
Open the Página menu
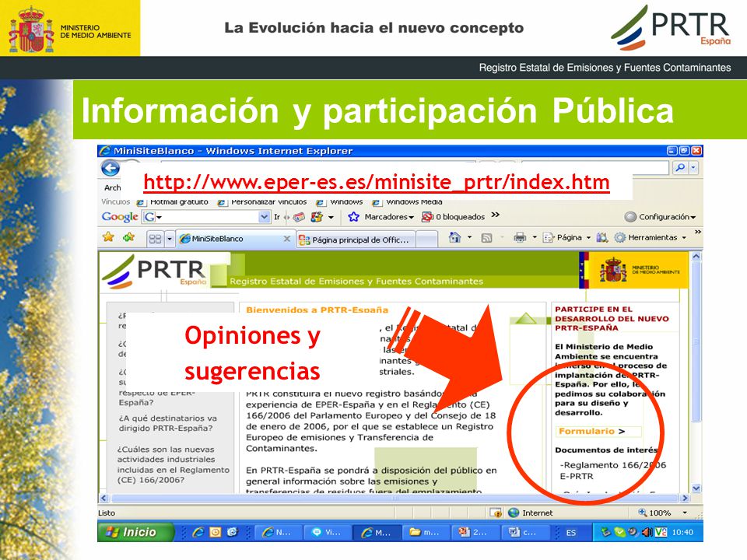coord(567,237)
